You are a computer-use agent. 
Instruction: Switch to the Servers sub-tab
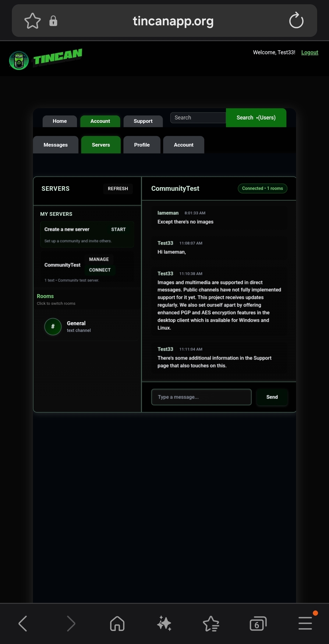(x=101, y=145)
